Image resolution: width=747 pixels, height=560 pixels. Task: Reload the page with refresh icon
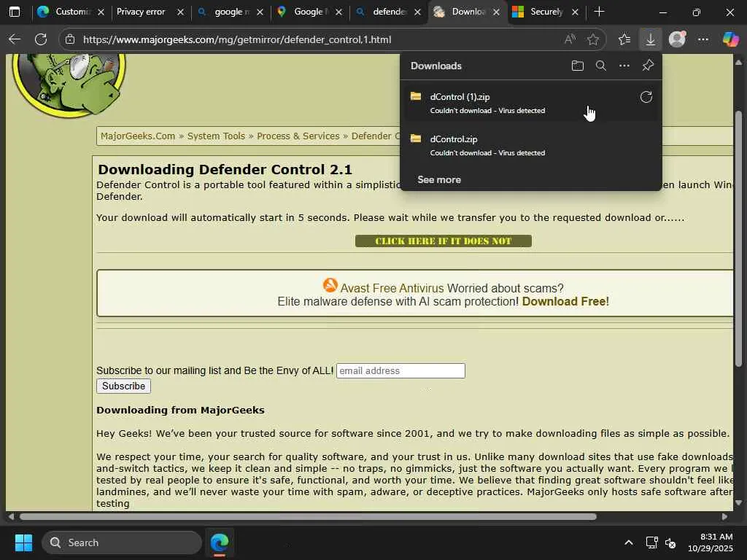coord(41,39)
